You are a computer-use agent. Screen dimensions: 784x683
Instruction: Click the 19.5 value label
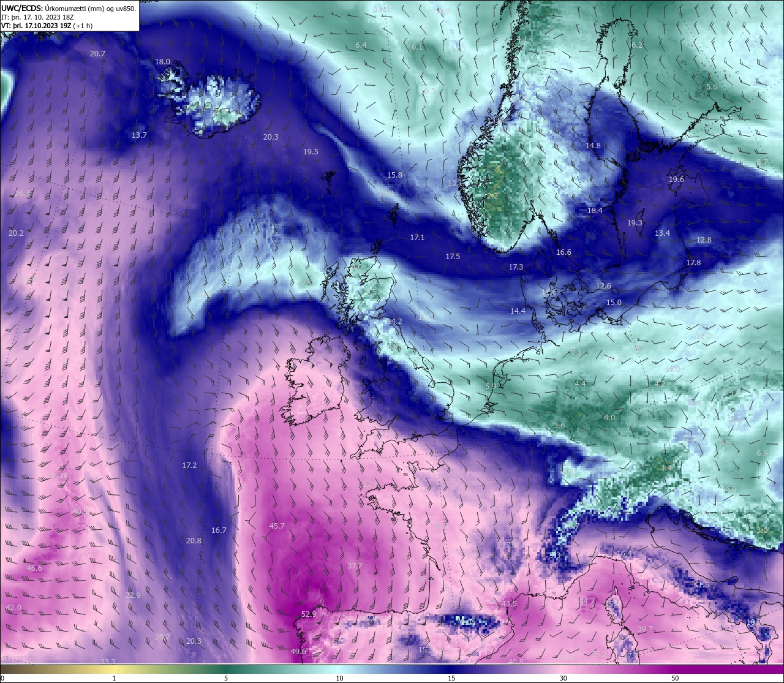[311, 152]
